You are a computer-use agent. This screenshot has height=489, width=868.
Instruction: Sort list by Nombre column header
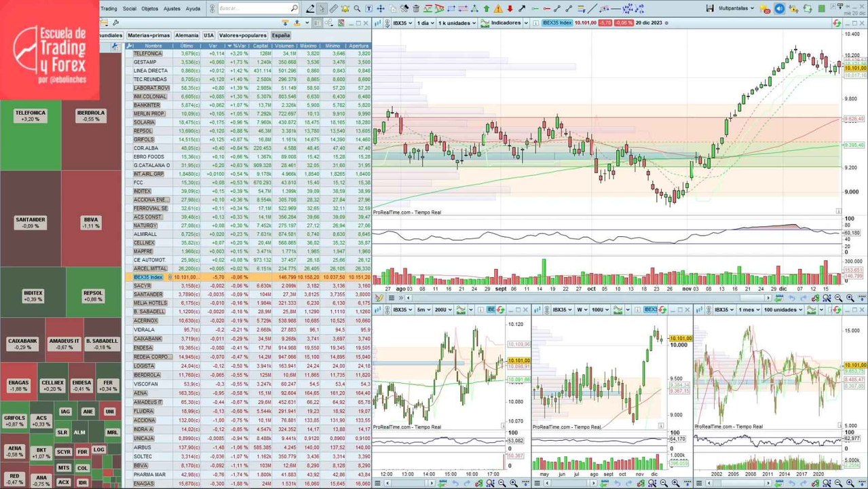pyautogui.click(x=153, y=46)
